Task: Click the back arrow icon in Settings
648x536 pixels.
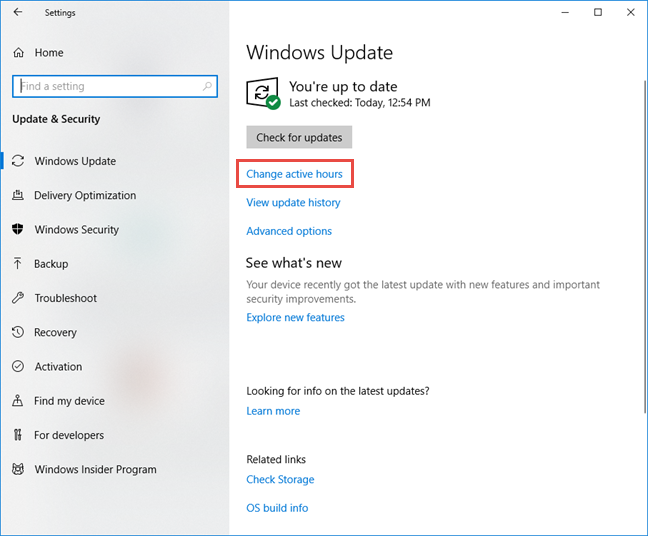Action: pos(18,12)
